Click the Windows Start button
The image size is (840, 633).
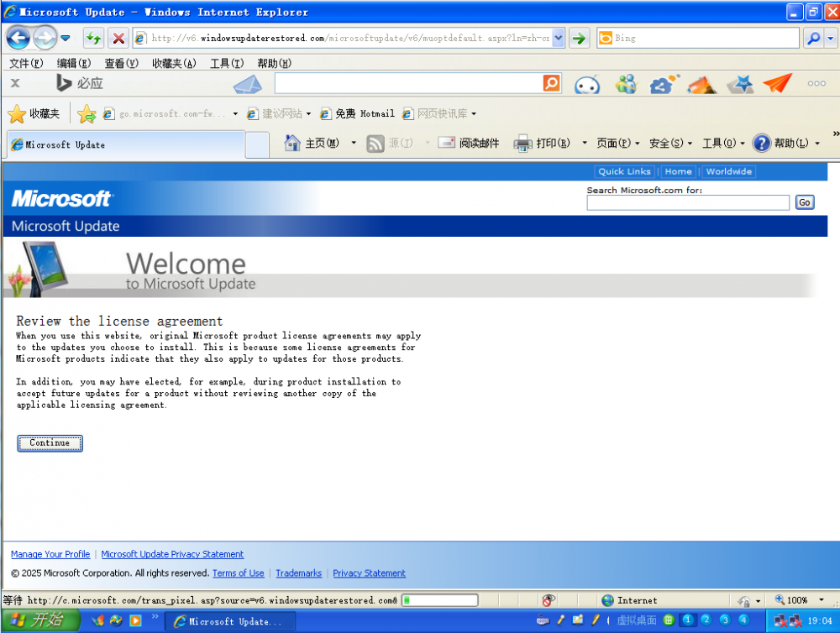[x=39, y=621]
